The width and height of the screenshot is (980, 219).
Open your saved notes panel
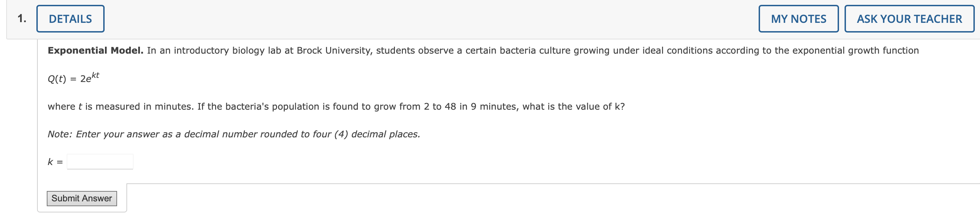798,18
